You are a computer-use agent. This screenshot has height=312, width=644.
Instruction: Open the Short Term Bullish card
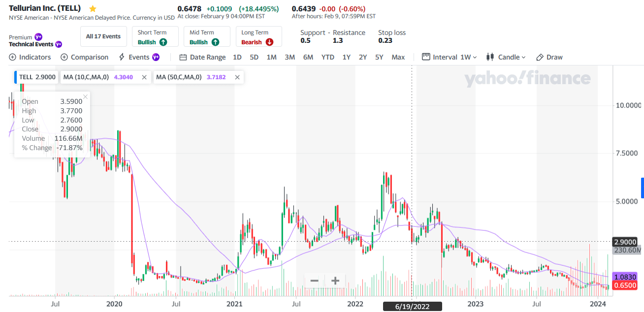click(155, 36)
